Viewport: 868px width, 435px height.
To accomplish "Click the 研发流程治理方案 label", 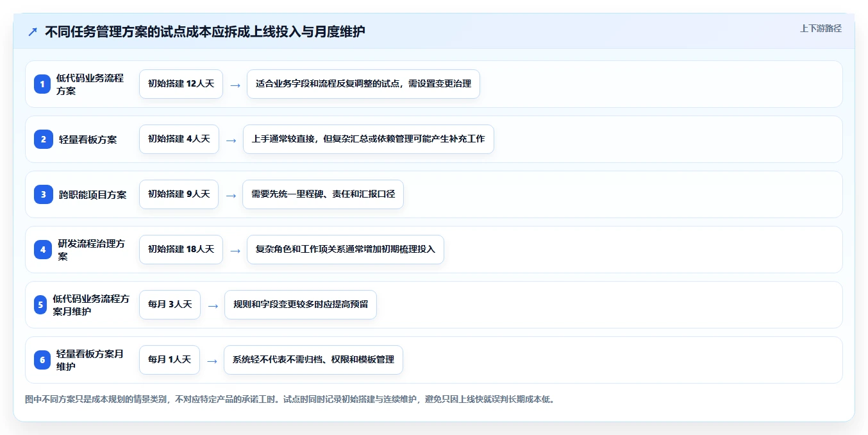I will (x=92, y=250).
